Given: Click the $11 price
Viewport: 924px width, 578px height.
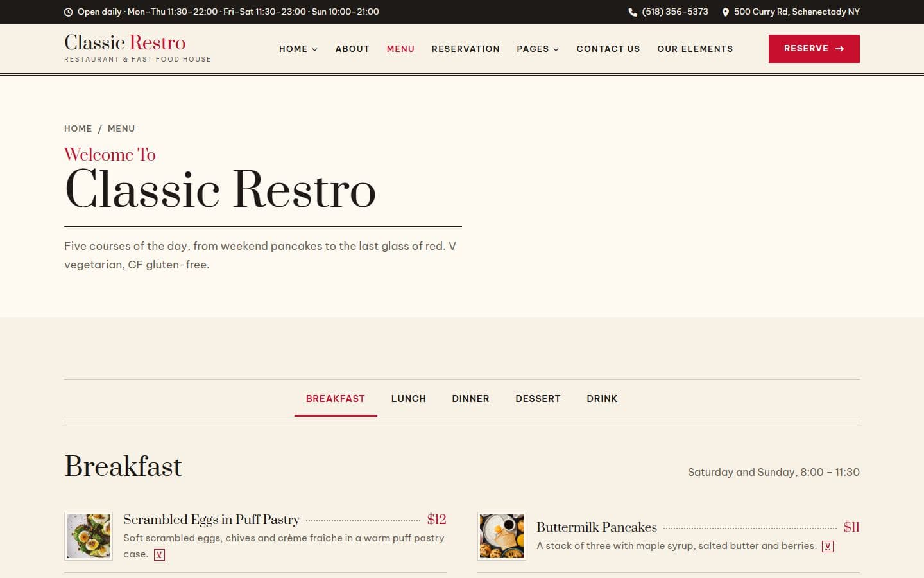Looking at the screenshot, I should point(851,527).
